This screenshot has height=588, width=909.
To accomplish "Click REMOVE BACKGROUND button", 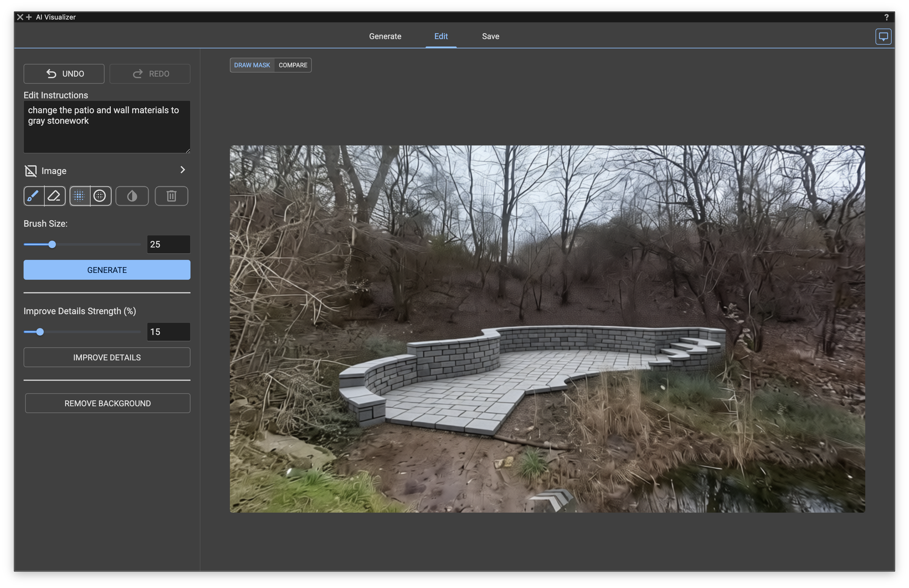I will coord(107,403).
